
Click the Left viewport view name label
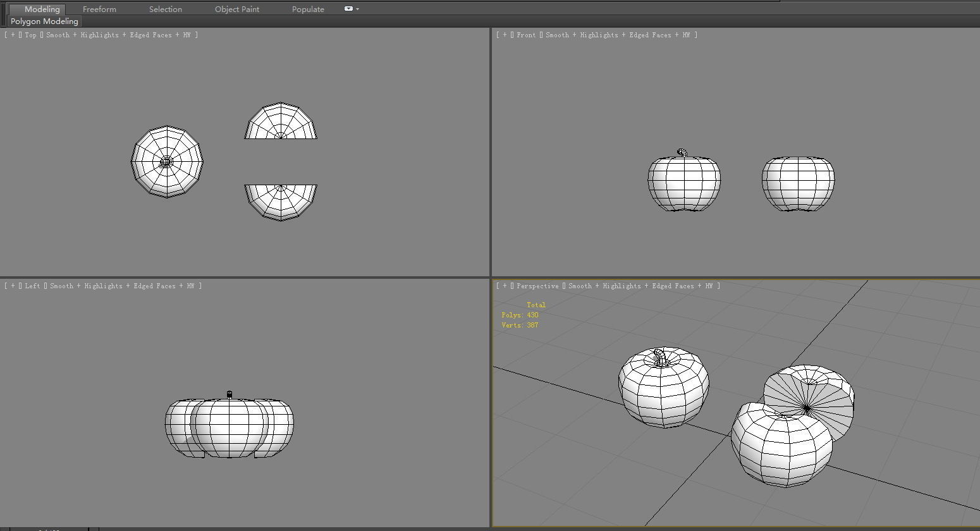click(x=32, y=286)
